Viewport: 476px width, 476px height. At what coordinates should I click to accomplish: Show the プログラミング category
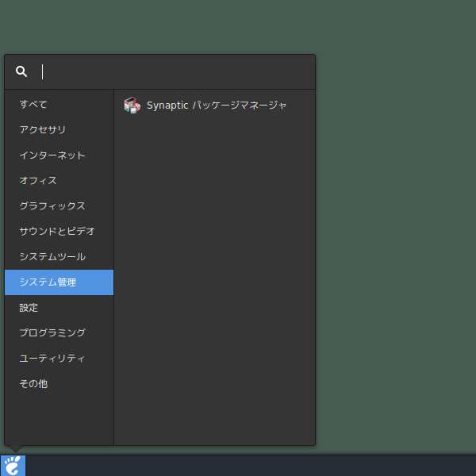coord(59,333)
